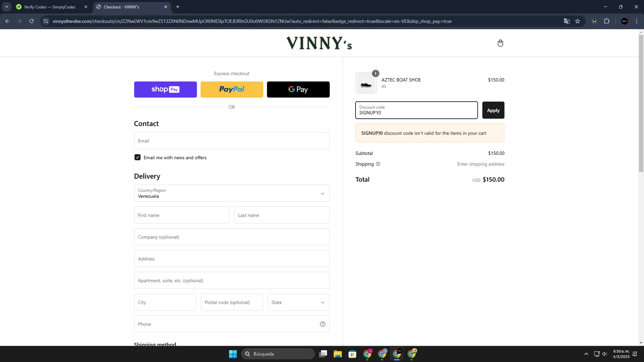Click the translate page icon
The width and height of the screenshot is (644, 362).
[567, 21]
